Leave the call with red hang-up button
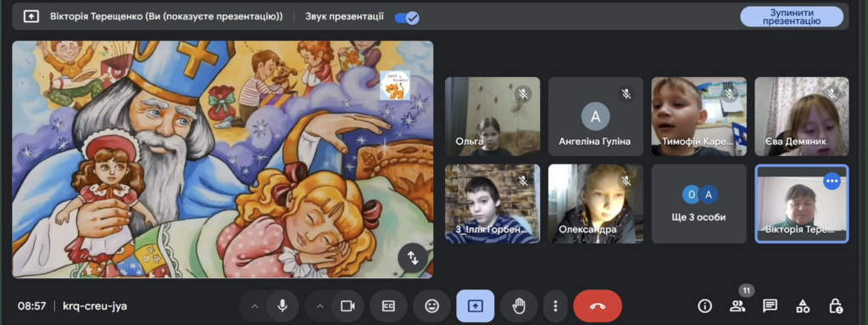 [x=598, y=305]
